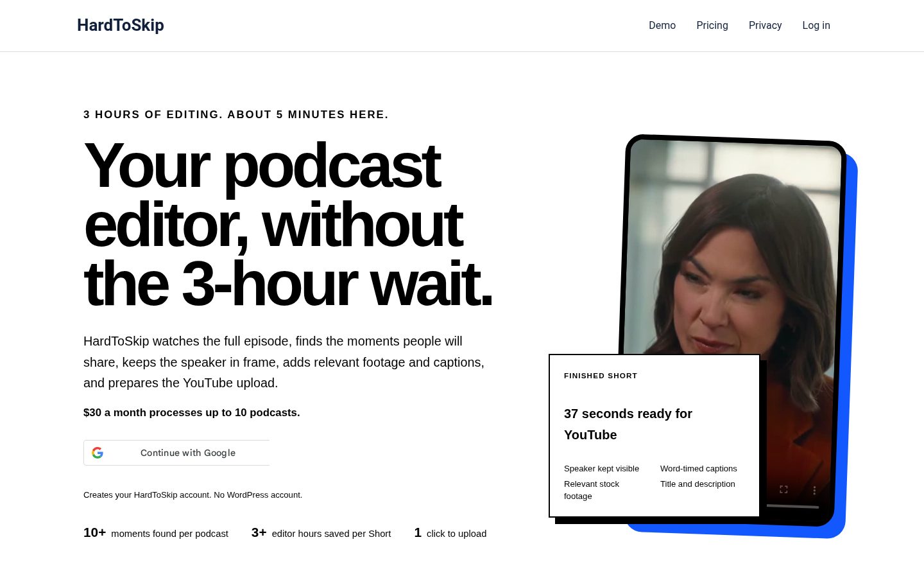Click the '$30 a month processes' text
The height and width of the screenshot is (578, 924).
191,412
